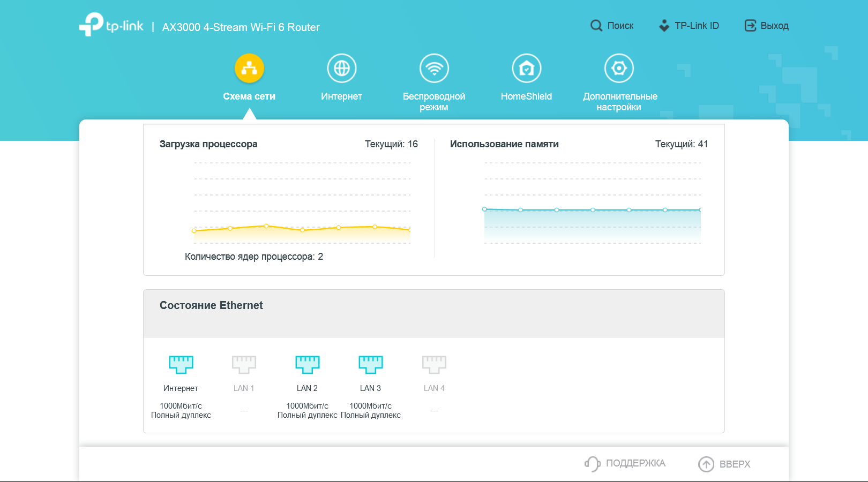Open Поиск search link text
Image resolution: width=868 pixels, height=482 pixels.
coord(620,26)
